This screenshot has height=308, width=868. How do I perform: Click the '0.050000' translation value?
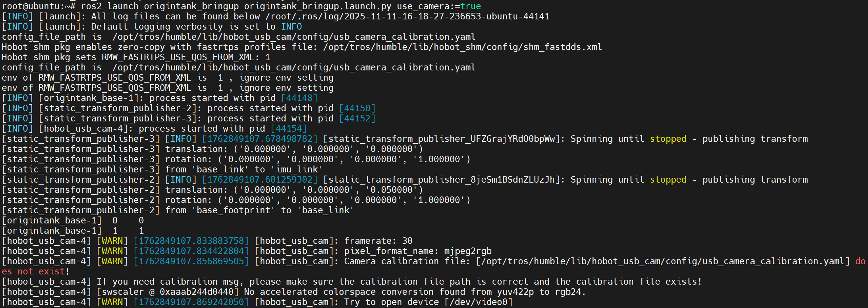392,190
